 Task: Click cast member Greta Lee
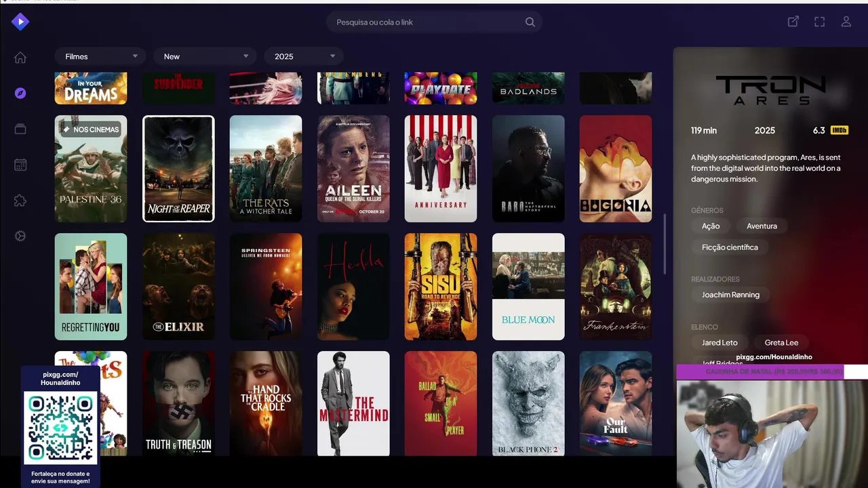tap(781, 342)
